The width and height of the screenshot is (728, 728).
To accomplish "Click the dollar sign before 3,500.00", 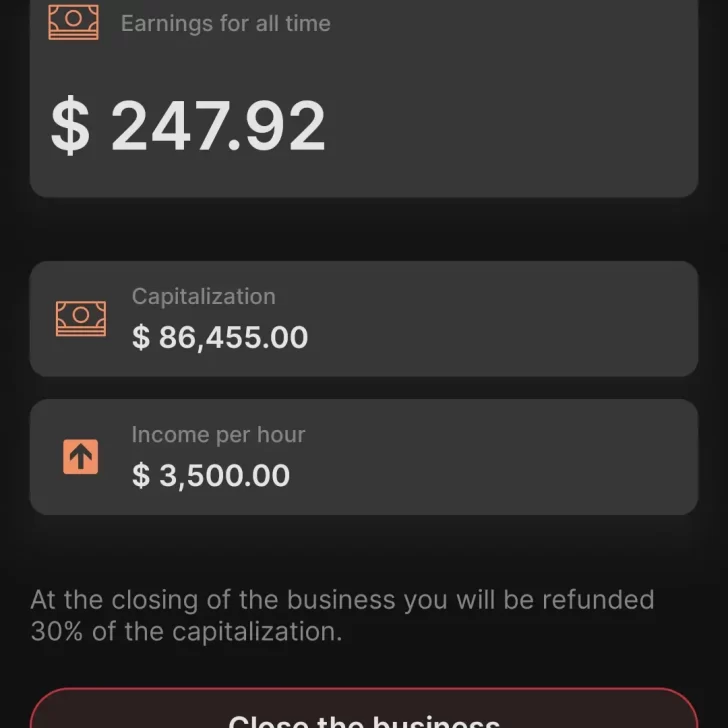I will [141, 476].
